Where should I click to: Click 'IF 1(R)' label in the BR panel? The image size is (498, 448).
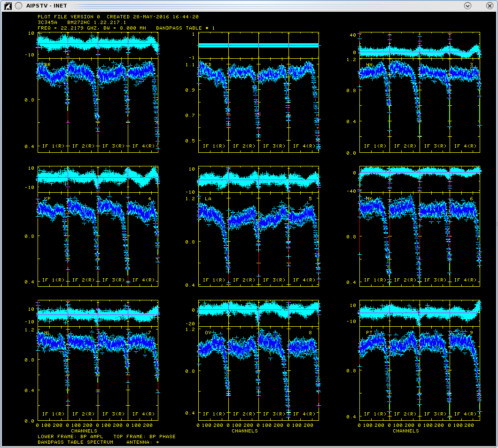coord(54,146)
